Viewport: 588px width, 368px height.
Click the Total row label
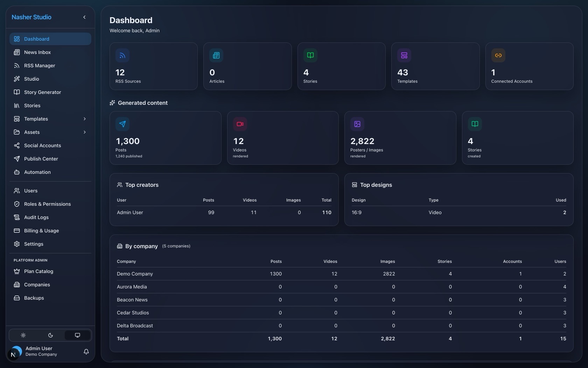tap(122, 339)
